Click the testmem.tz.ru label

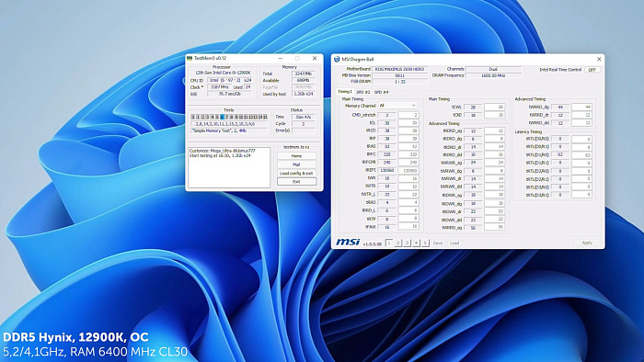tap(296, 147)
